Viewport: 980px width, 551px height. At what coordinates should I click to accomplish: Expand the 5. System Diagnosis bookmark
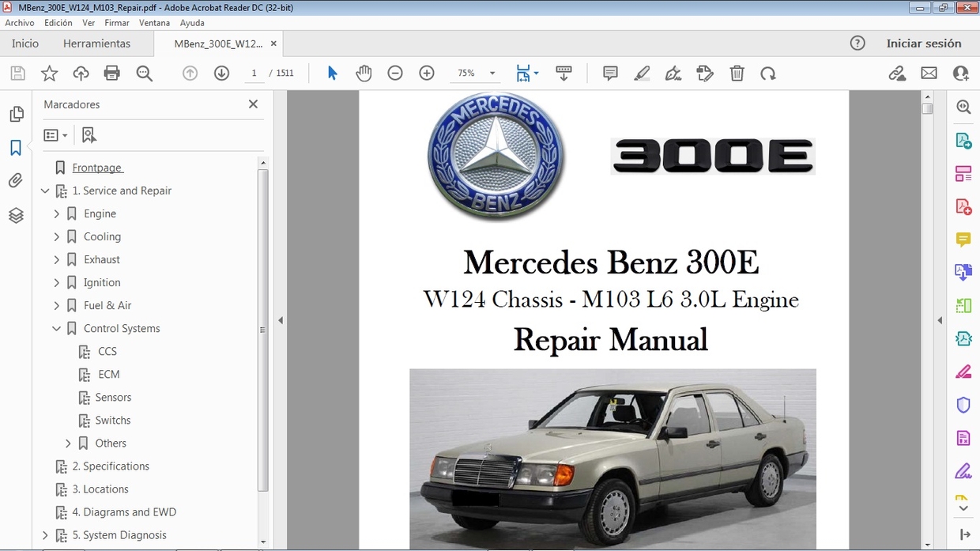(45, 535)
